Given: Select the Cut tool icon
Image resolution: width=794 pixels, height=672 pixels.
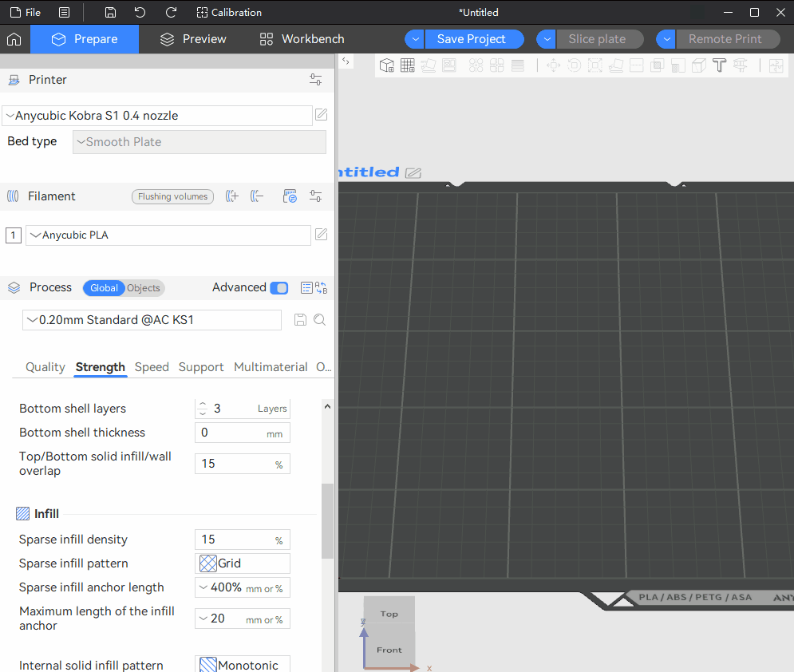Looking at the screenshot, I should click(x=637, y=65).
